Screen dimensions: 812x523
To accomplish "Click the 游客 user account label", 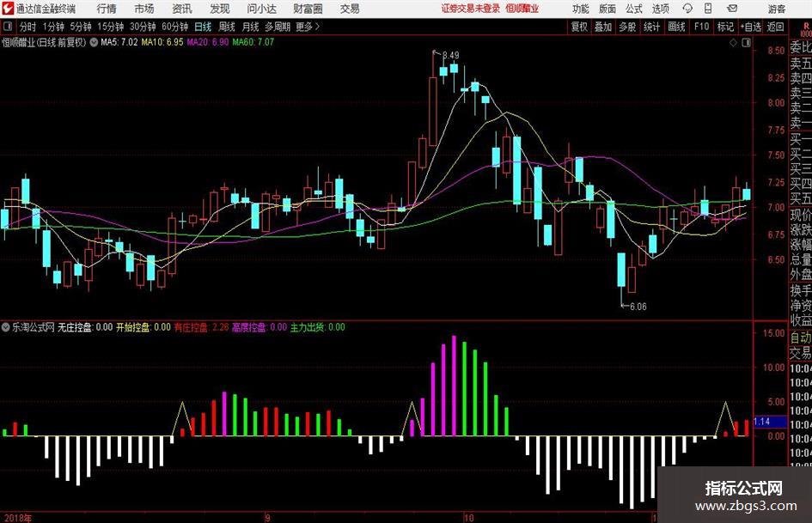I will 776,9.
